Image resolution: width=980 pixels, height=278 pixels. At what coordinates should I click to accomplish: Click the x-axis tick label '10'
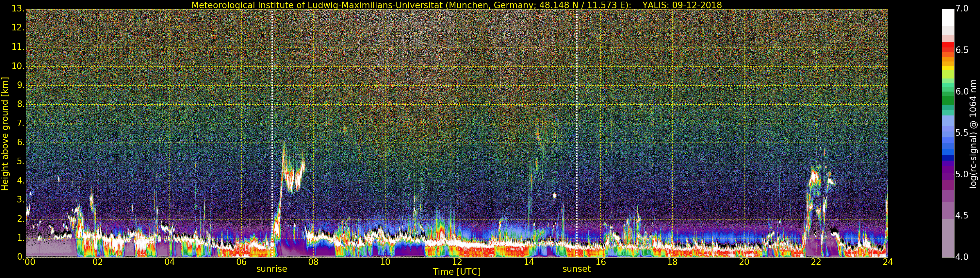[385, 262]
